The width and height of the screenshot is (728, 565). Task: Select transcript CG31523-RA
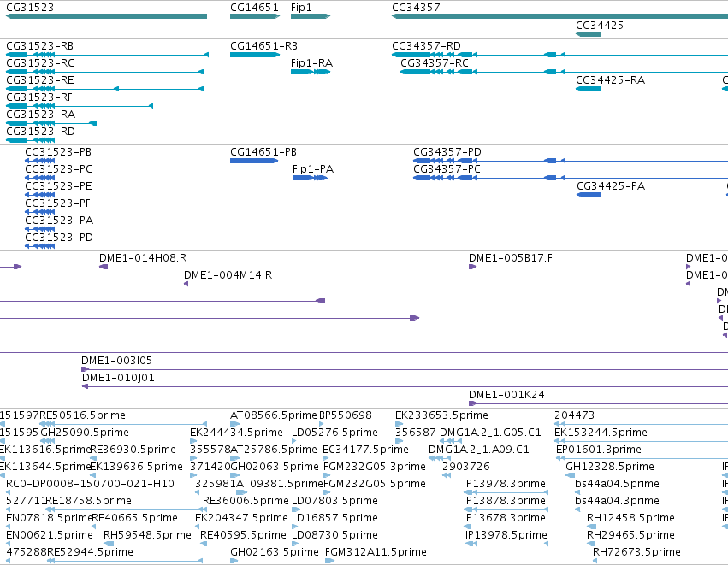click(x=51, y=123)
